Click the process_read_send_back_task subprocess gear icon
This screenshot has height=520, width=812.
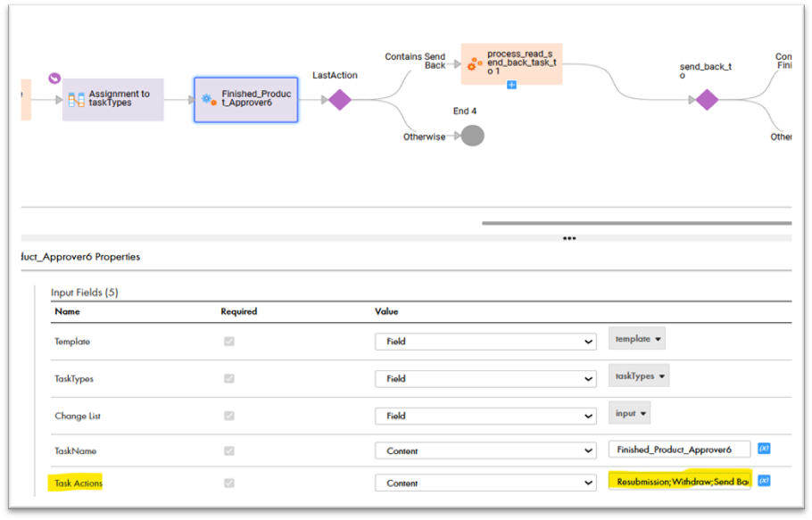(475, 64)
